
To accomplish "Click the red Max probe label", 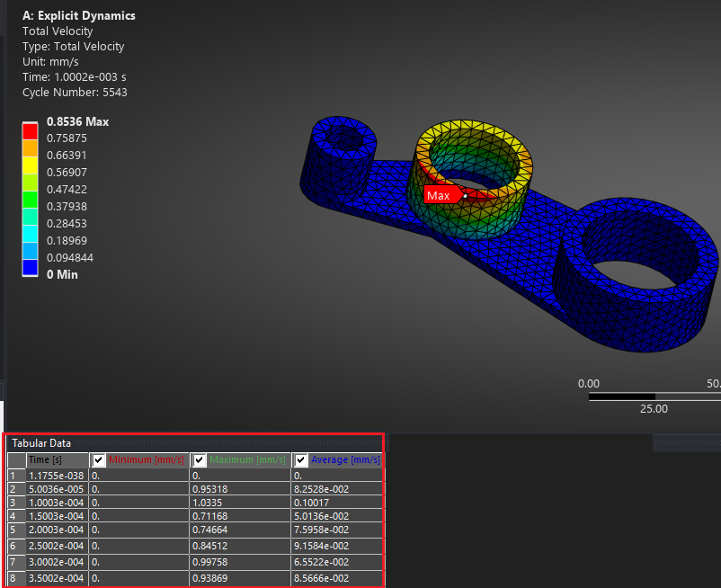I will pos(439,195).
